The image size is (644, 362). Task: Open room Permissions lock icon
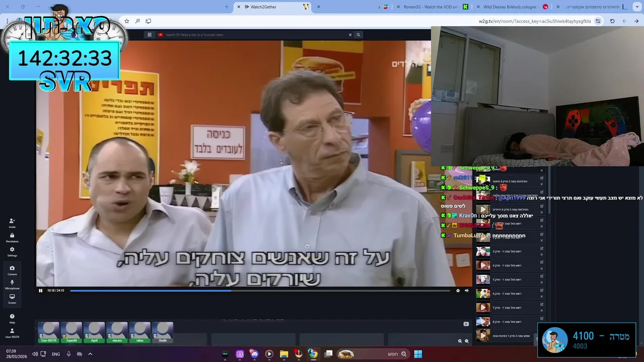click(x=12, y=237)
